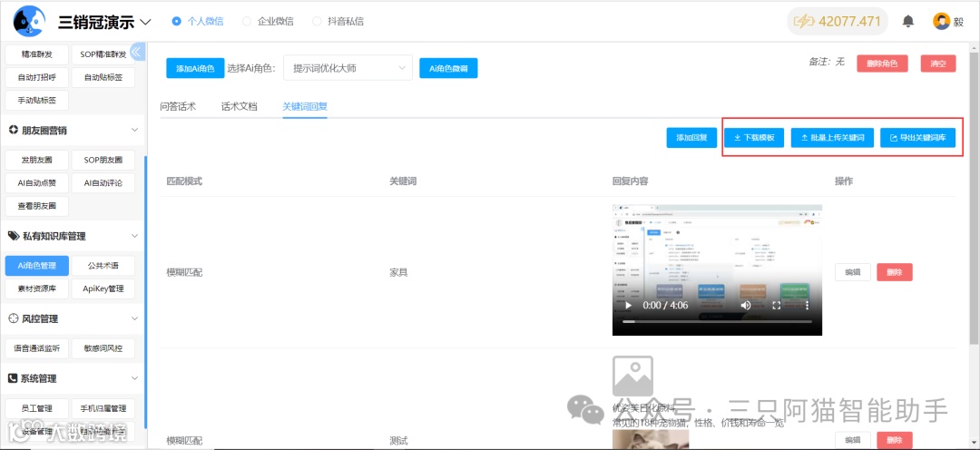This screenshot has width=980, height=450.
Task: Click 批量上传关键词 button
Action: tap(832, 138)
